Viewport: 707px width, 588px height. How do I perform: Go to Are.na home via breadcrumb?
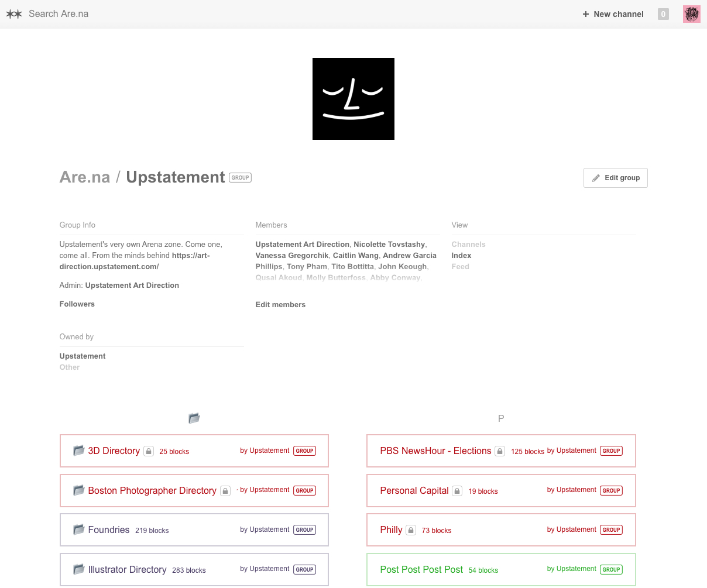pyautogui.click(x=85, y=177)
